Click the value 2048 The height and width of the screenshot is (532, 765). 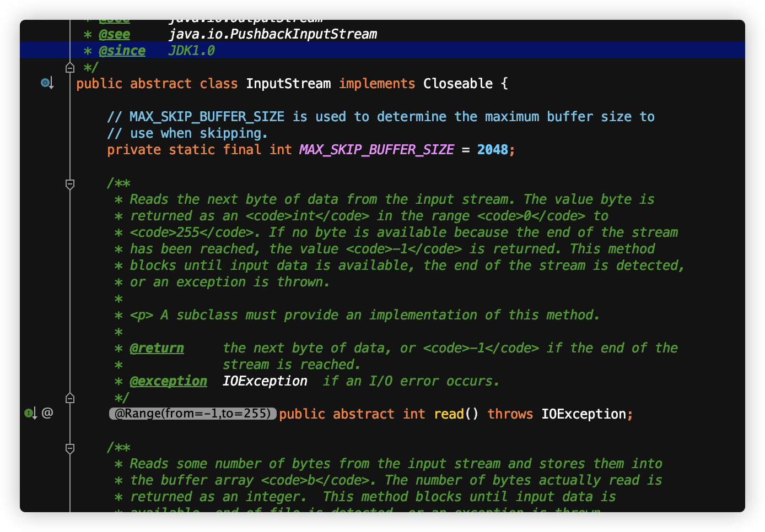[x=493, y=150]
